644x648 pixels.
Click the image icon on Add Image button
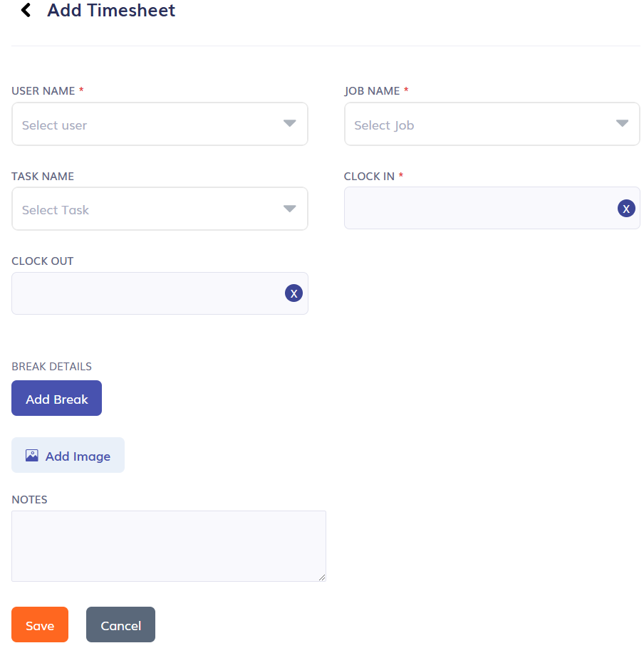click(32, 454)
